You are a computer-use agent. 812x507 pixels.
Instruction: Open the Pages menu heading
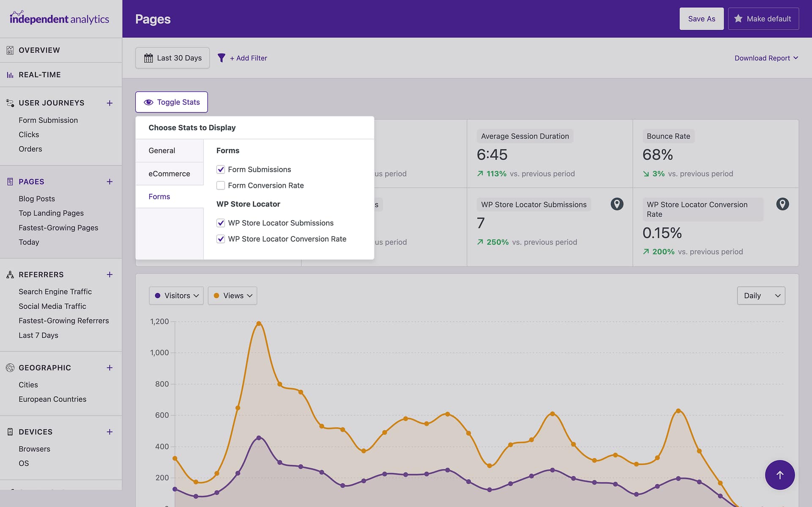31,182
